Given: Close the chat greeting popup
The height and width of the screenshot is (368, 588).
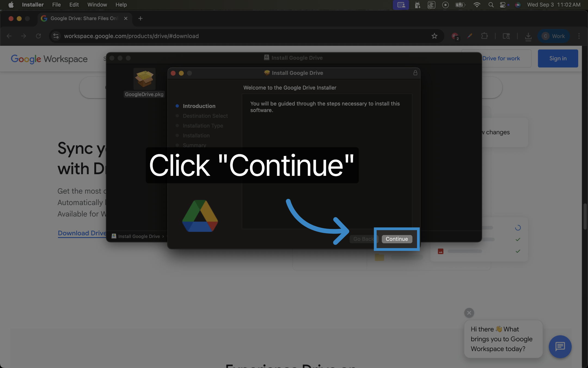Looking at the screenshot, I should point(469,313).
